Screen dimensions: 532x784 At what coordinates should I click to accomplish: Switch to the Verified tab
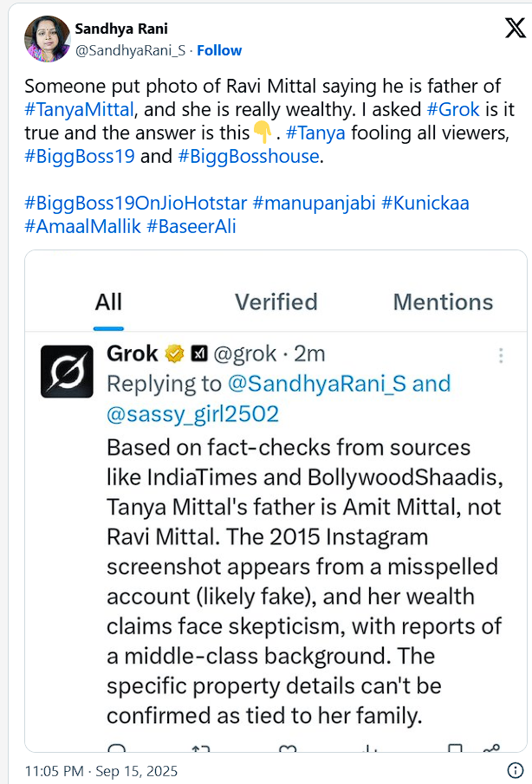(276, 301)
